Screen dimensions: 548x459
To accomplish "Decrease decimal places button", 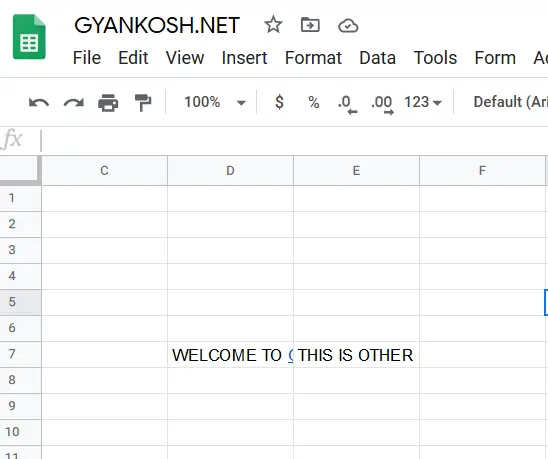I will tap(347, 104).
